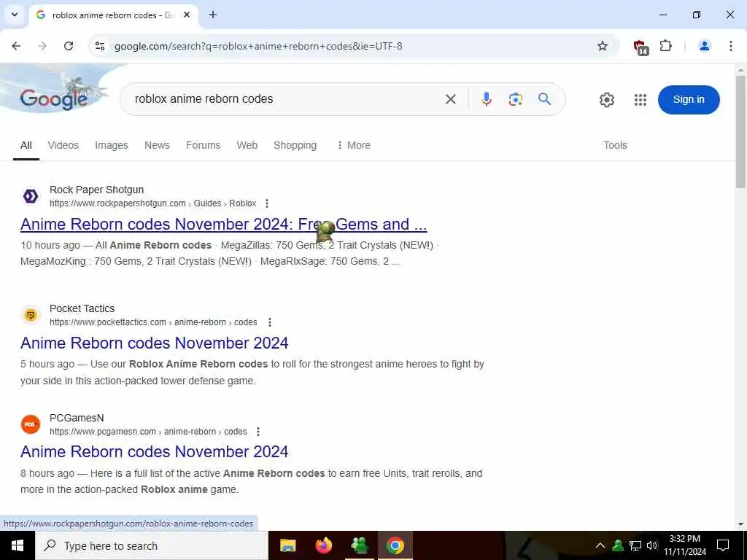Click the taskbar search box
The height and width of the screenshot is (560, 747).
(152, 545)
